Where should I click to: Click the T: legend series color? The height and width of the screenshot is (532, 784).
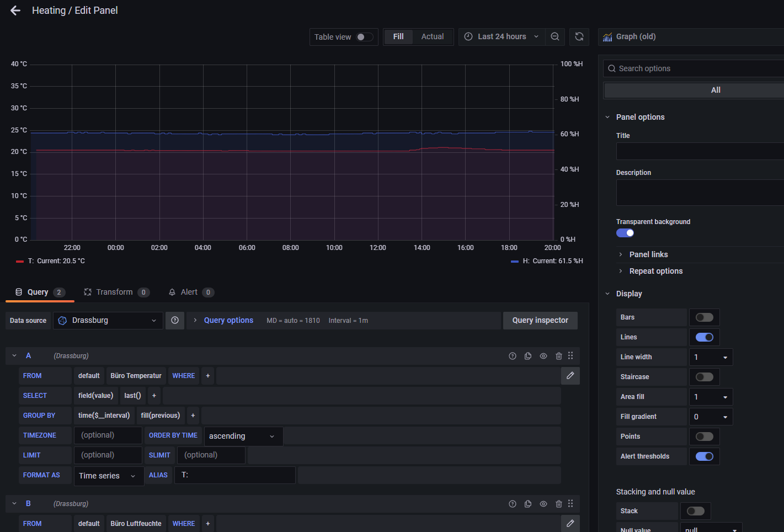(x=20, y=262)
